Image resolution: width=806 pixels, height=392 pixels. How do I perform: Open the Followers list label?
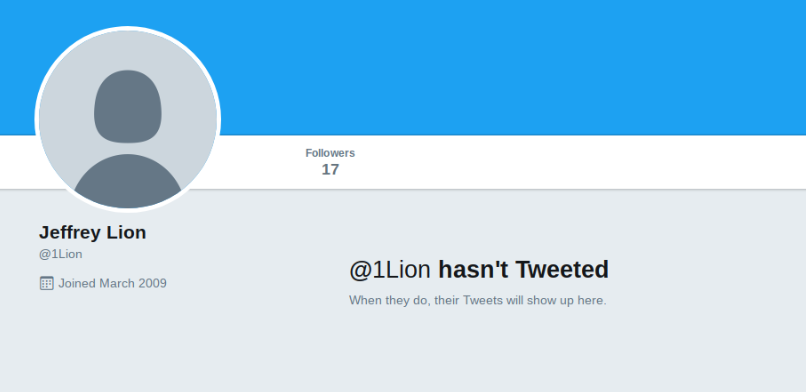tap(330, 153)
